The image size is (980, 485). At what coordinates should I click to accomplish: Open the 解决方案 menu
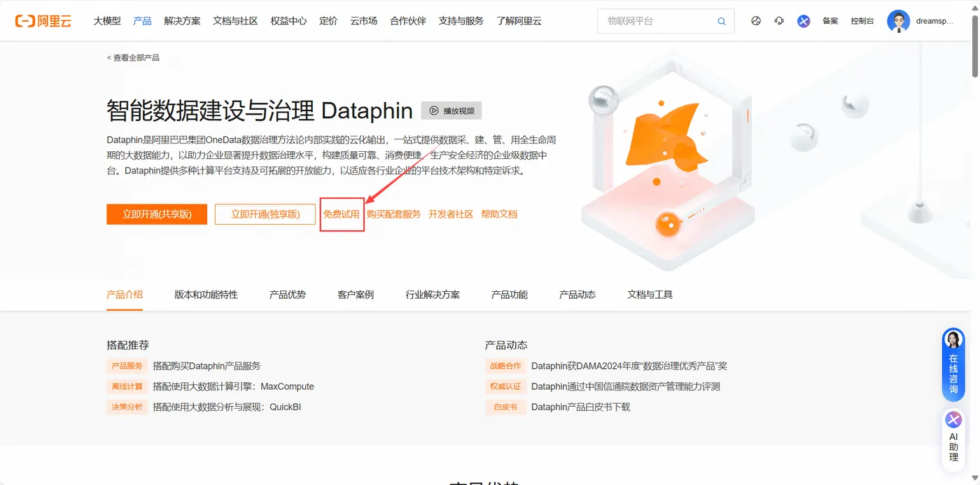(x=182, y=21)
